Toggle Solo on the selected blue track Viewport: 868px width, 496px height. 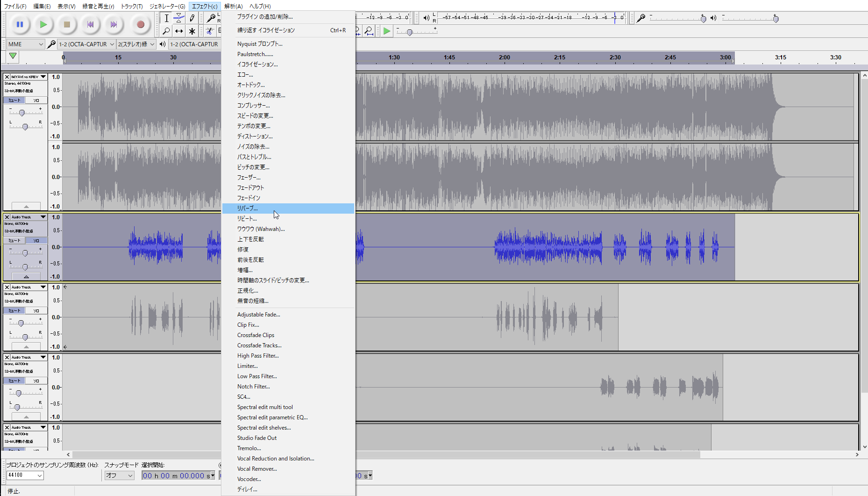point(36,240)
